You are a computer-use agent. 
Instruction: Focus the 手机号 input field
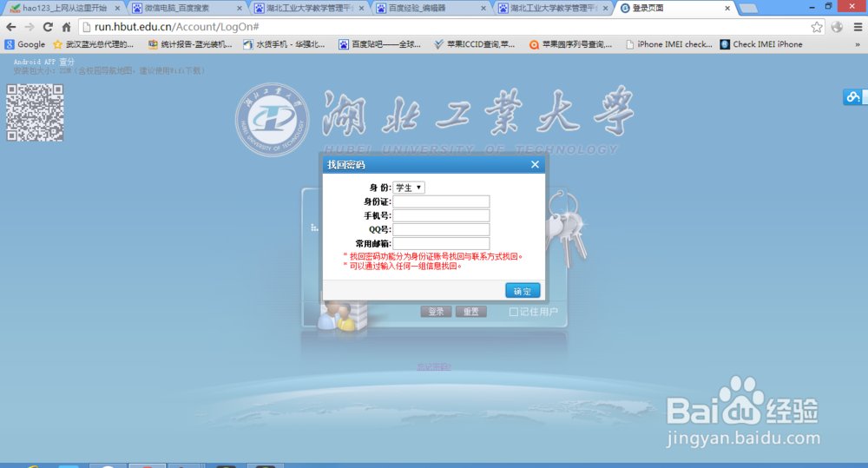(441, 215)
